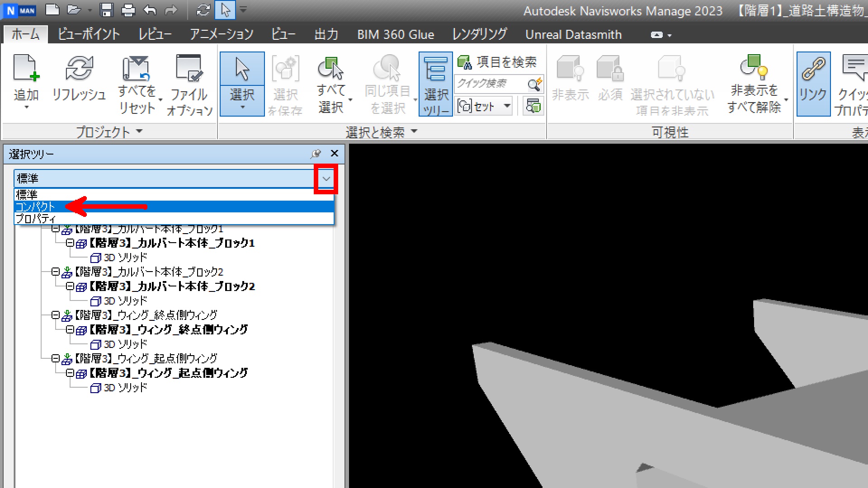
Task: Switch to the 出力 tab
Action: (326, 34)
